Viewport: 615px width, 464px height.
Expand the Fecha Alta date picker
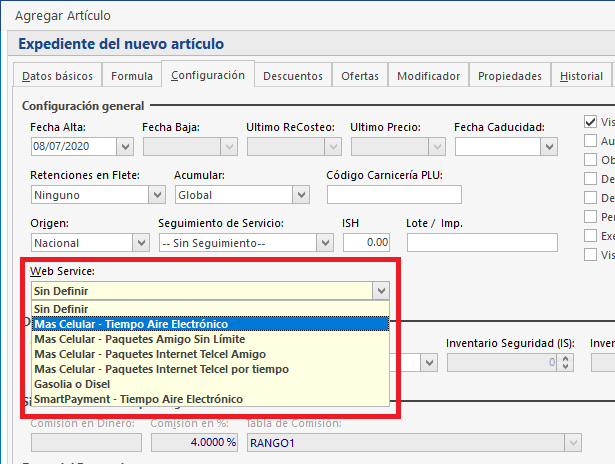[x=125, y=147]
